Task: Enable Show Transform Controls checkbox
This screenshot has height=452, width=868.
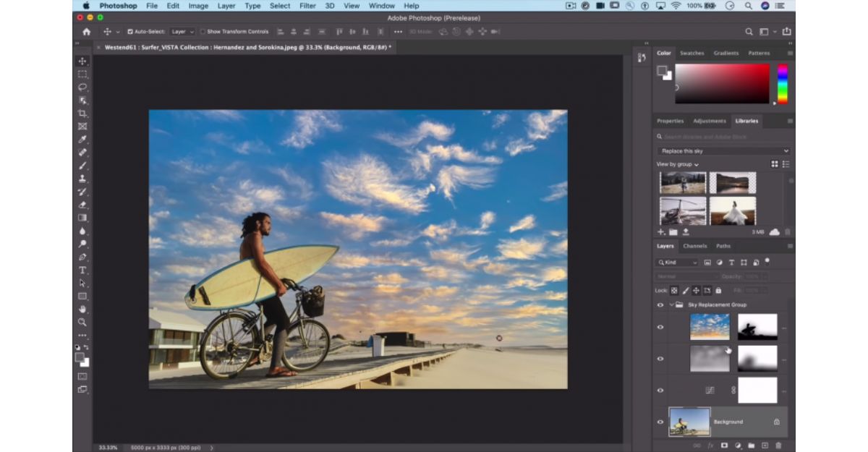Action: 203,32
